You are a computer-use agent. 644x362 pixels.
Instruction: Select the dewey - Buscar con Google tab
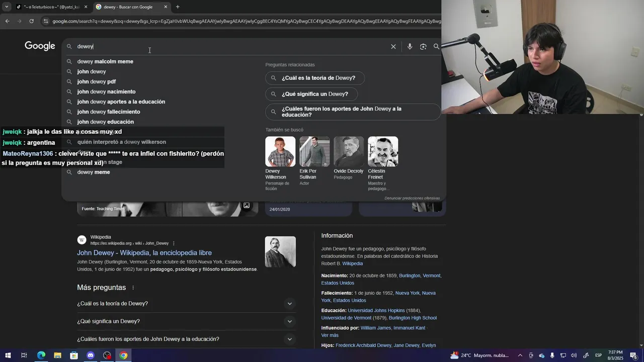[132, 7]
